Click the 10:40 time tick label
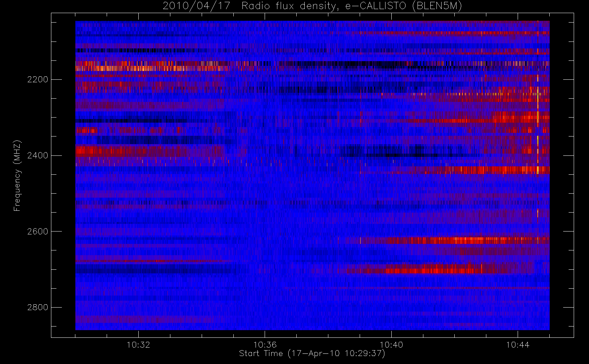 pyautogui.click(x=391, y=344)
